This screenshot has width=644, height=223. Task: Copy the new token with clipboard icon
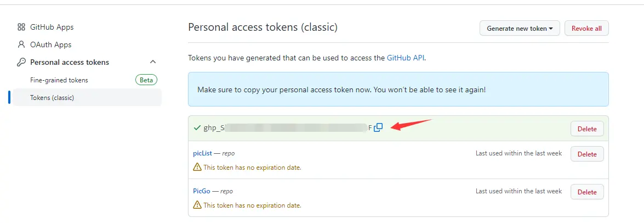pos(378,127)
